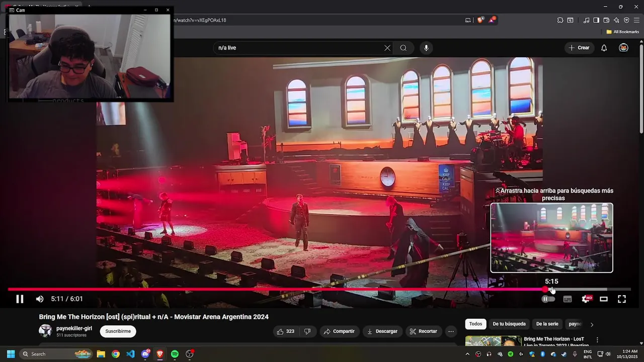This screenshot has width=644, height=362.
Task: Open Brave Shields lion icon
Action: 480,20
